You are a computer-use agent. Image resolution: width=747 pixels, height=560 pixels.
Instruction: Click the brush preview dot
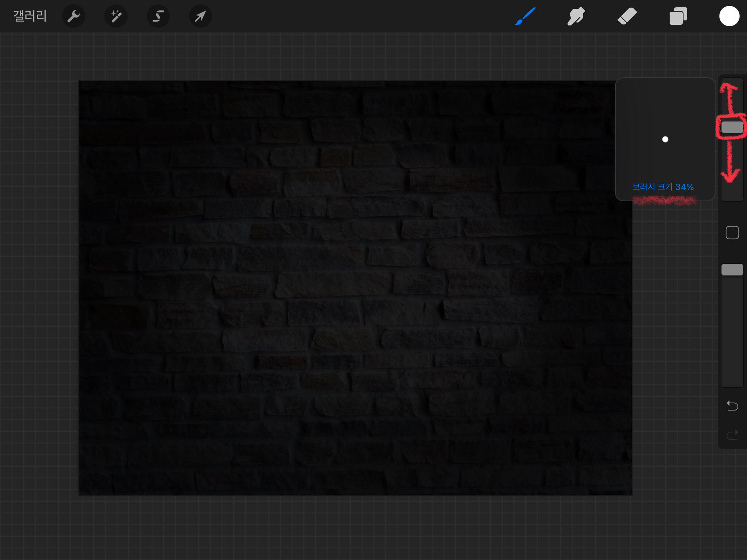(x=665, y=139)
